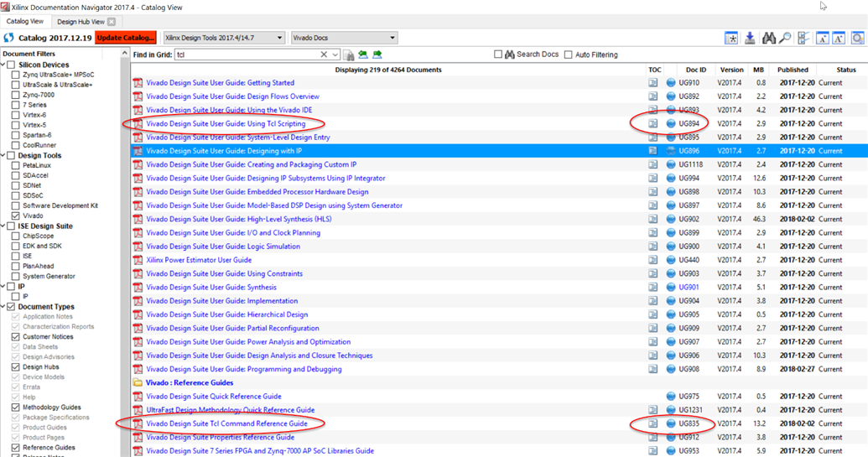Uncheck the Customer Notices document type
This screenshot has width=868, height=457.
[15, 336]
